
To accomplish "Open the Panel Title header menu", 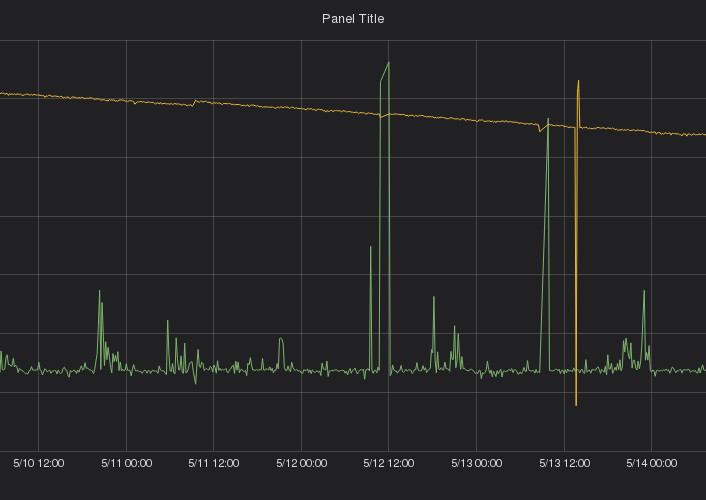I will (353, 18).
